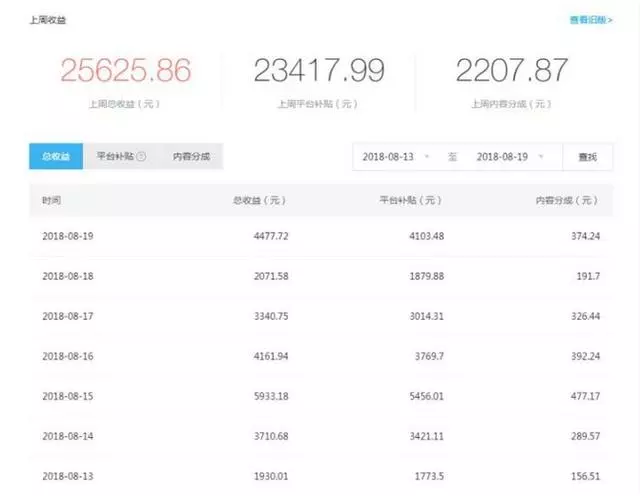This screenshot has width=640, height=496.
Task: Click content share value 156.51
Action: (585, 476)
